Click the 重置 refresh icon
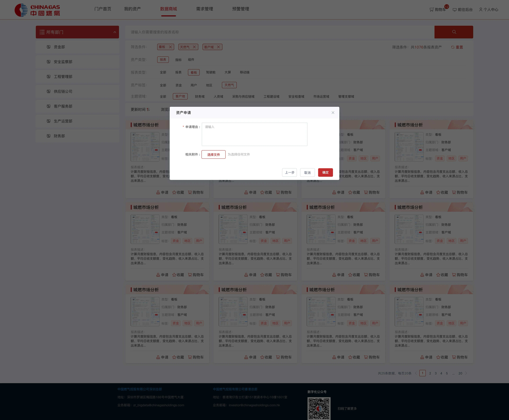The image size is (509, 420). [x=453, y=47]
